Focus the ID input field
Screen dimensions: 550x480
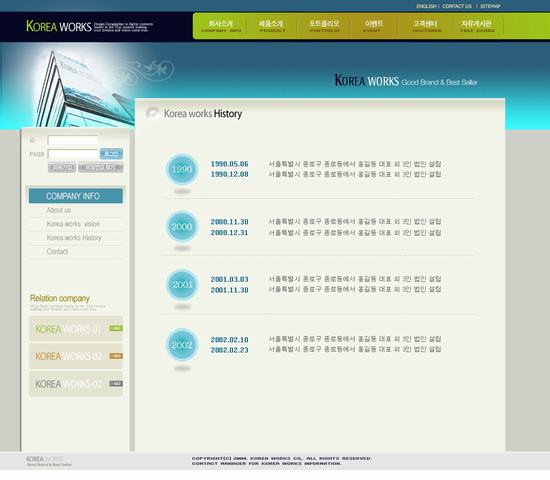[x=73, y=140]
